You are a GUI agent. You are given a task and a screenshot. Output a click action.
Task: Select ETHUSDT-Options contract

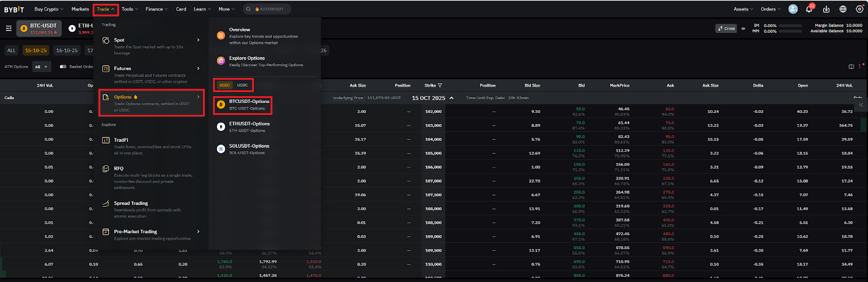tap(243, 127)
